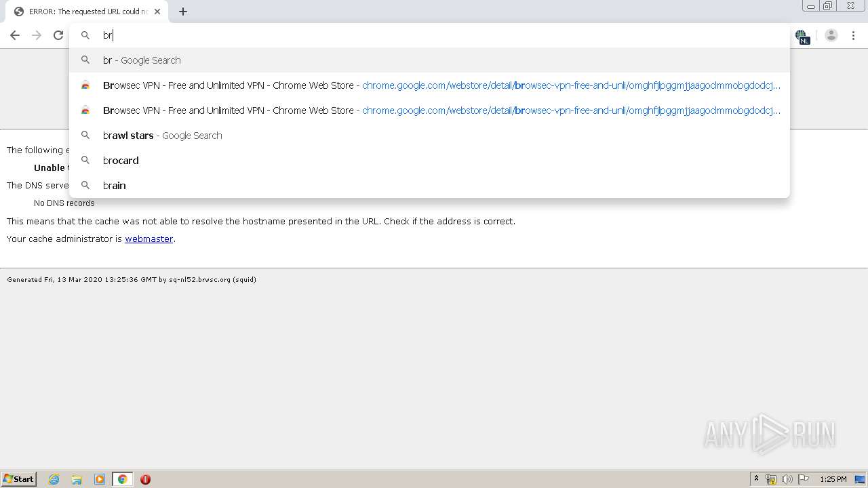Viewport: 868px width, 488px height.
Task: Click Web Store icon of second Browsec suggestion
Action: [85, 110]
